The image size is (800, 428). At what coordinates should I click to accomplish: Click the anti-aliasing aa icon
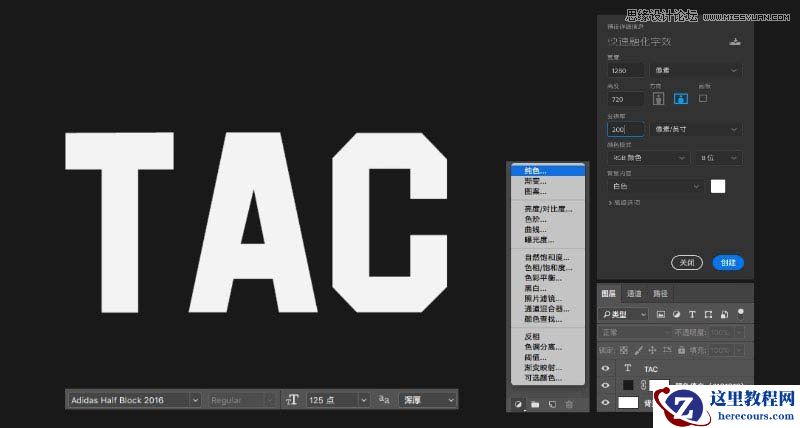click(x=384, y=399)
